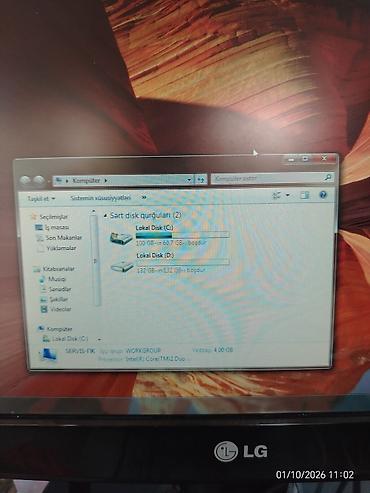Screen dimensions: 370x493
Task: Close the Kompüter window
Action: [x=324, y=159]
